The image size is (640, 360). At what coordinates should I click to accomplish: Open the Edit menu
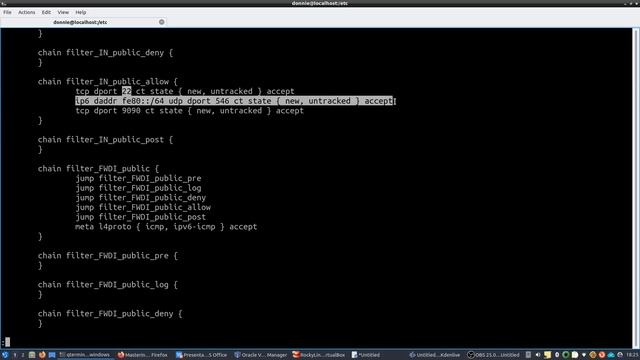(x=46, y=12)
